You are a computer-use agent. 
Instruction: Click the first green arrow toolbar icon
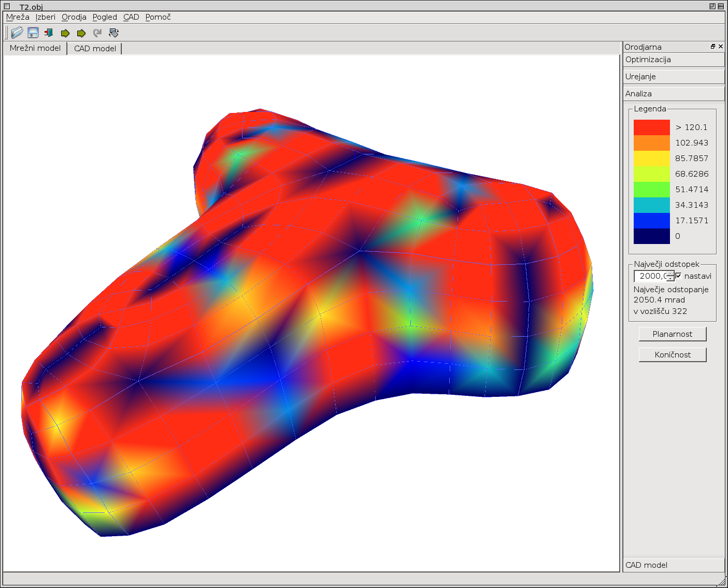65,33
